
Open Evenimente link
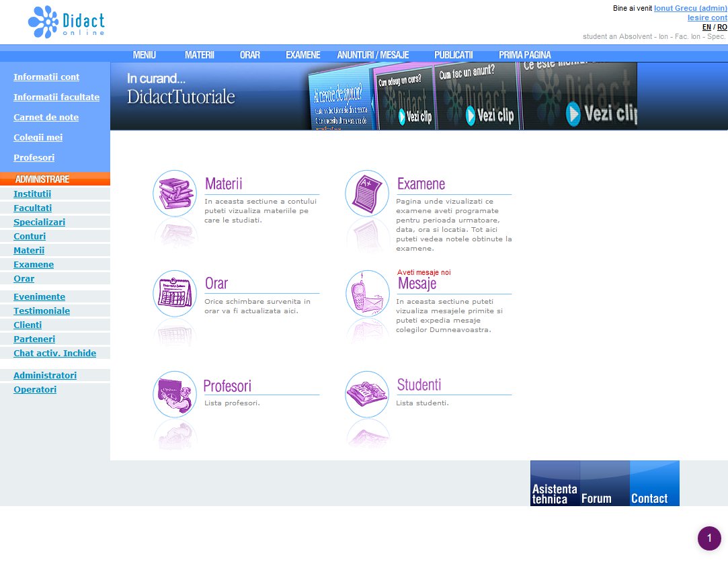point(40,296)
